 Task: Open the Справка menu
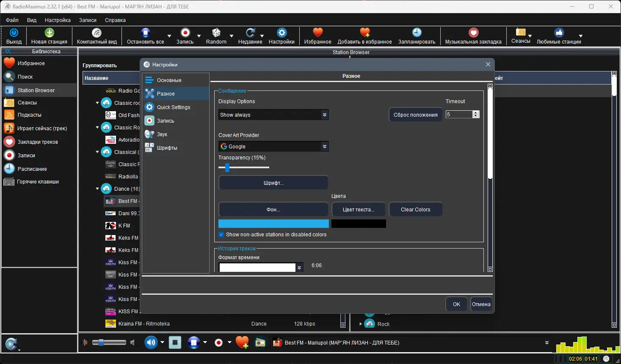coord(115,20)
